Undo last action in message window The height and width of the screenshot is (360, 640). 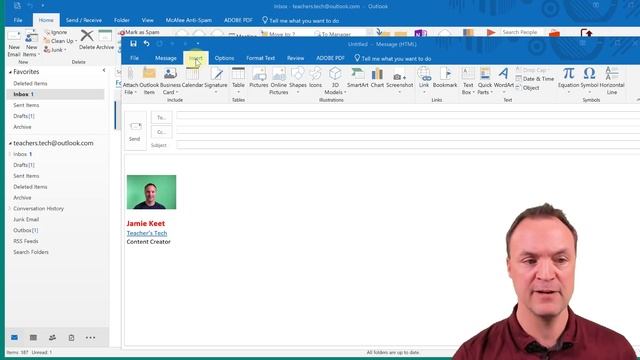tap(147, 44)
